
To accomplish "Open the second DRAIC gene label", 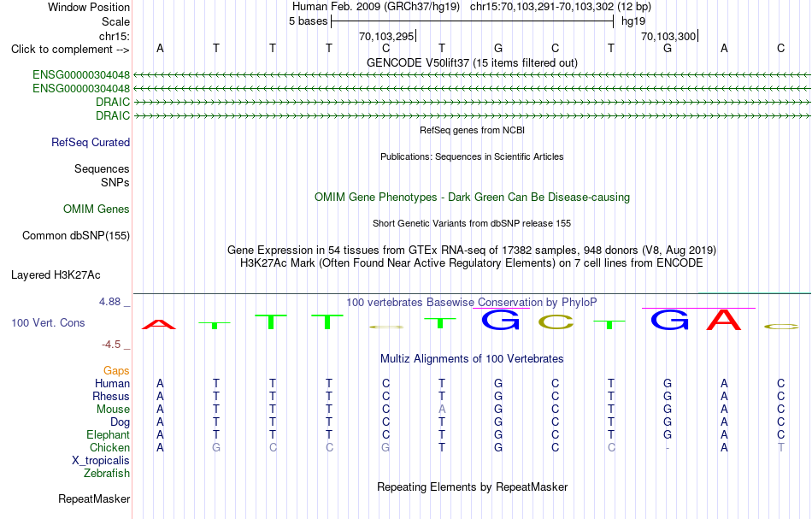I will point(112,115).
